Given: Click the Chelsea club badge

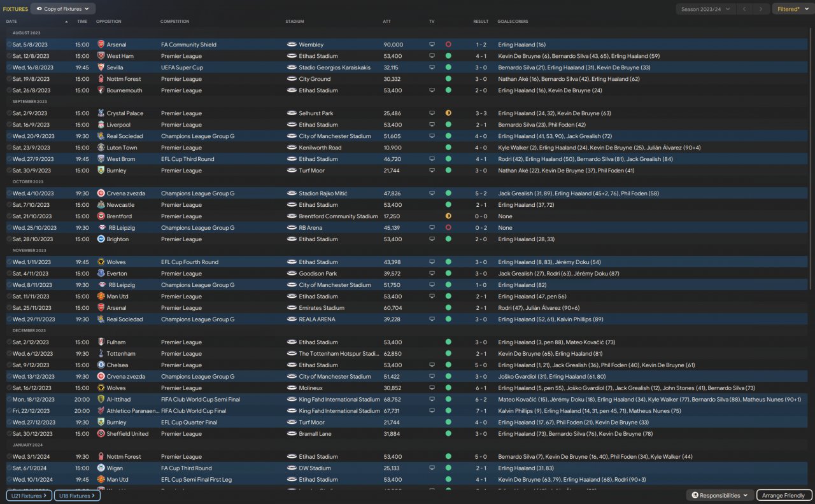Looking at the screenshot, I should pos(101,365).
